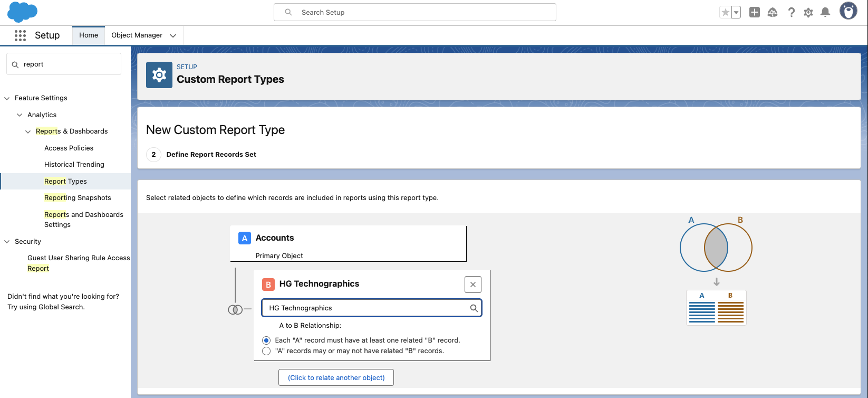Click the lookup magnifier in HG Technographics field
The width and height of the screenshot is (868, 398).
474,308
